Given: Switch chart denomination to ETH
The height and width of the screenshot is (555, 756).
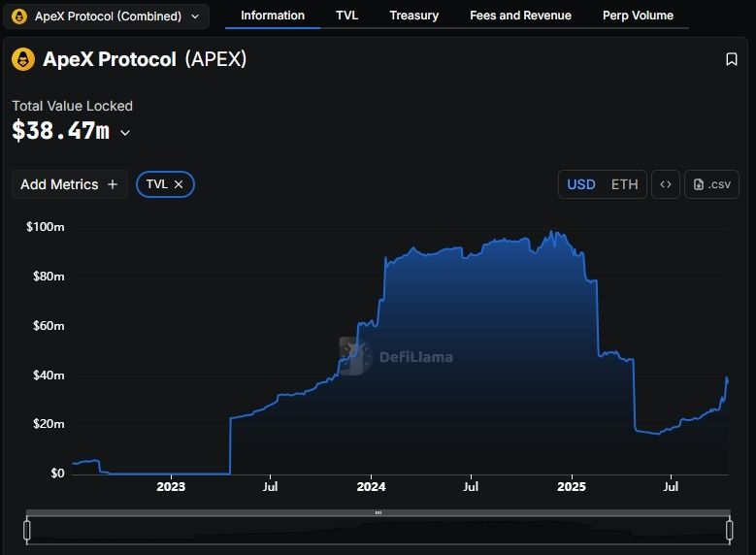Looking at the screenshot, I should pos(624,184).
